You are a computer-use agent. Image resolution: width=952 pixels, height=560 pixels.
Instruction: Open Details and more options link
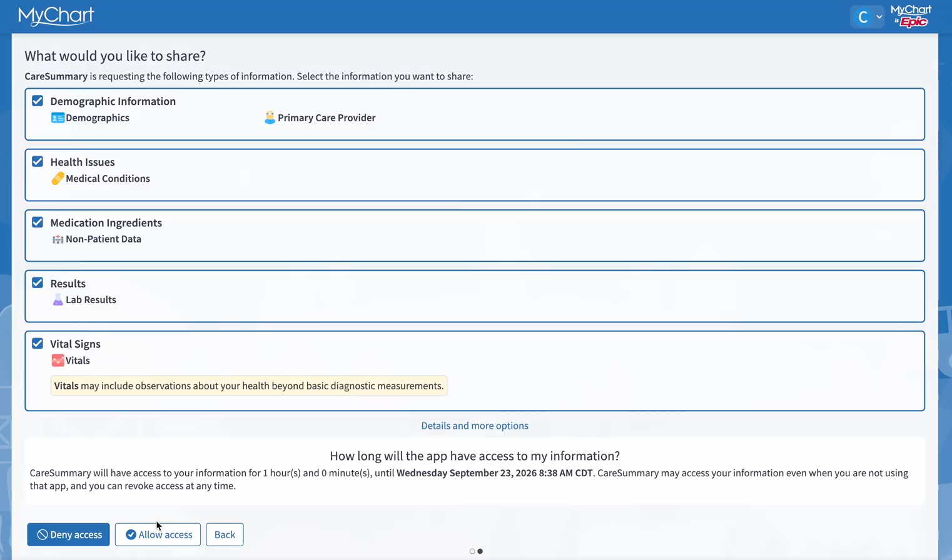[475, 426]
